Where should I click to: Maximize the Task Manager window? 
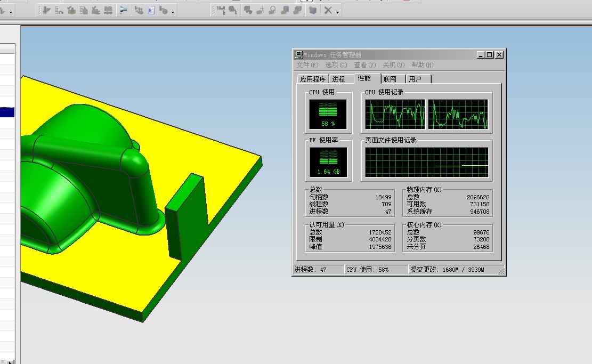(x=489, y=55)
